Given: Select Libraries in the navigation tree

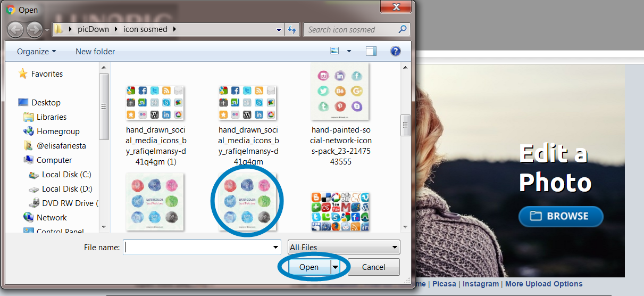Looking at the screenshot, I should pos(52,117).
